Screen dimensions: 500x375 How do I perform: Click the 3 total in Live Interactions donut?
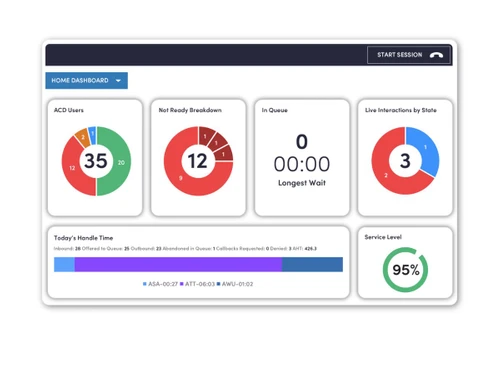click(x=405, y=161)
